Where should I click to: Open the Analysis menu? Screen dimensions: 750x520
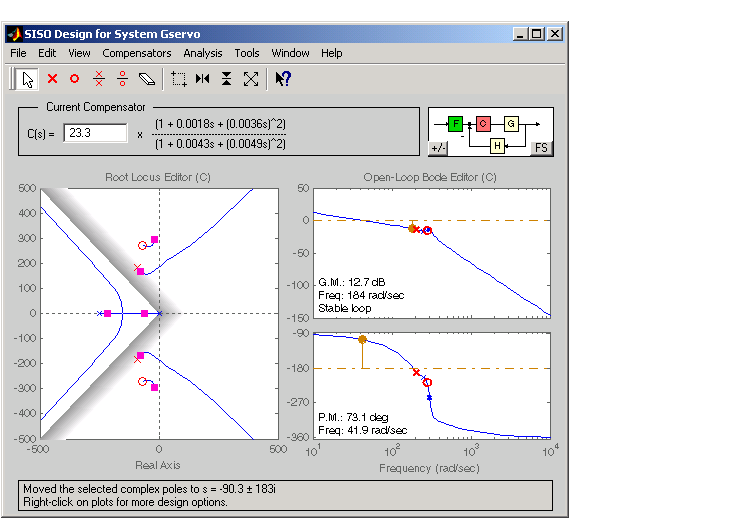click(203, 53)
